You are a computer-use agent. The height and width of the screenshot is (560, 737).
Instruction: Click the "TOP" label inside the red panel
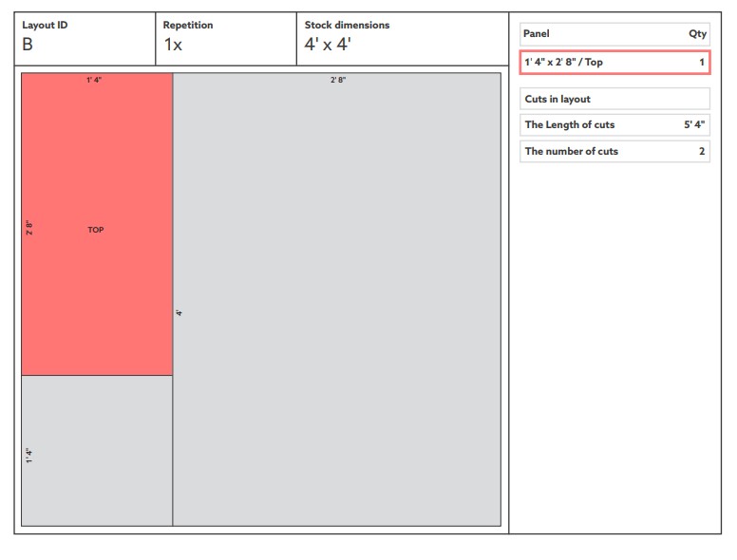point(96,230)
